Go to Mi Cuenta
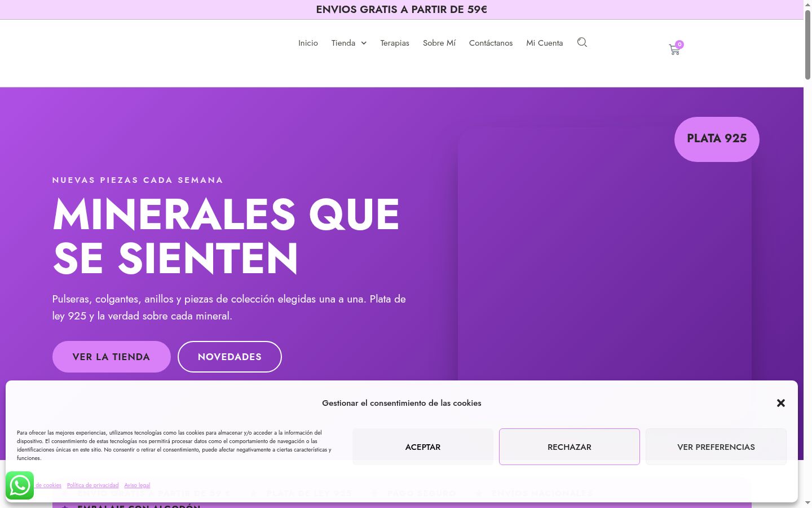Image resolution: width=812 pixels, height=508 pixels. (544, 43)
